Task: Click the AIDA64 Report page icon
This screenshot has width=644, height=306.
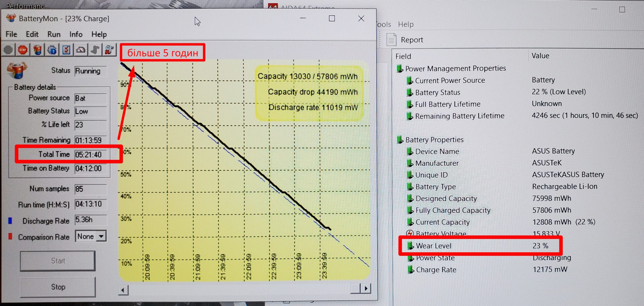Action: pyautogui.click(x=391, y=40)
